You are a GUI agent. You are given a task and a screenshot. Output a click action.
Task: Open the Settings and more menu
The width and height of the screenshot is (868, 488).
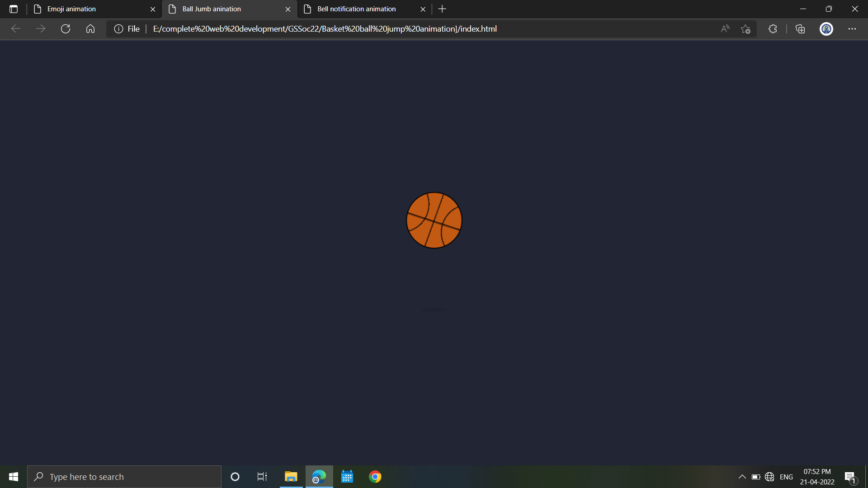point(852,28)
